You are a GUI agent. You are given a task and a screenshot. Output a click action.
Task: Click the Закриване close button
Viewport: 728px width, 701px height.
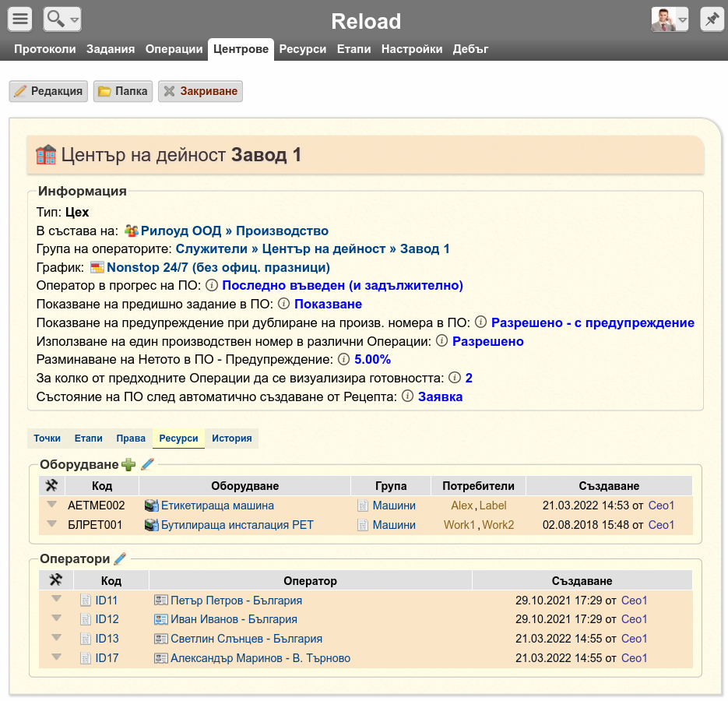[x=200, y=91]
